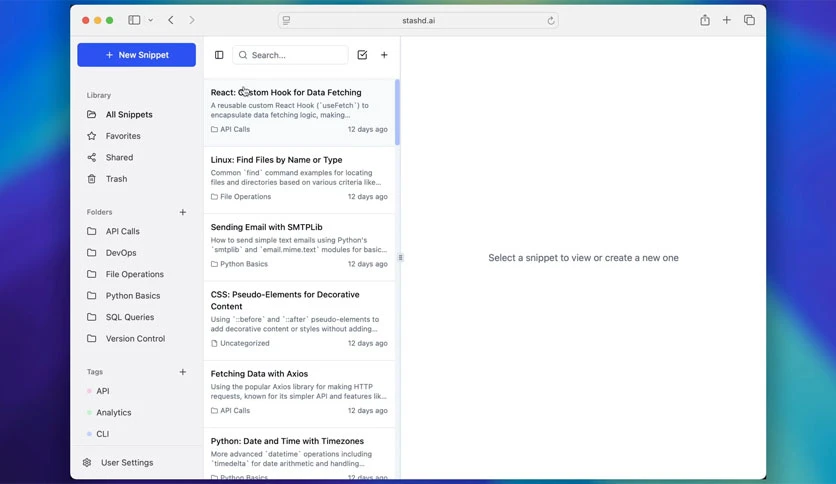Expand the Safari sidebar dropdown chevron
This screenshot has height=484, width=836.
point(151,20)
